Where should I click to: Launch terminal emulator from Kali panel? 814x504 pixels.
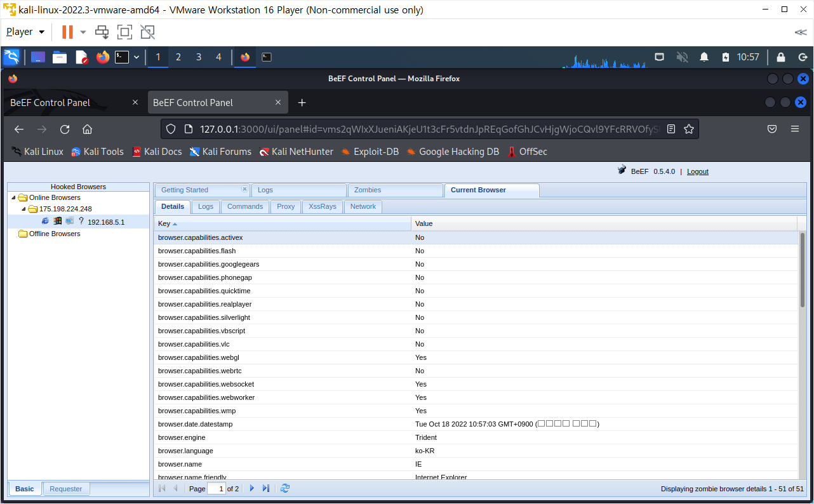122,57
